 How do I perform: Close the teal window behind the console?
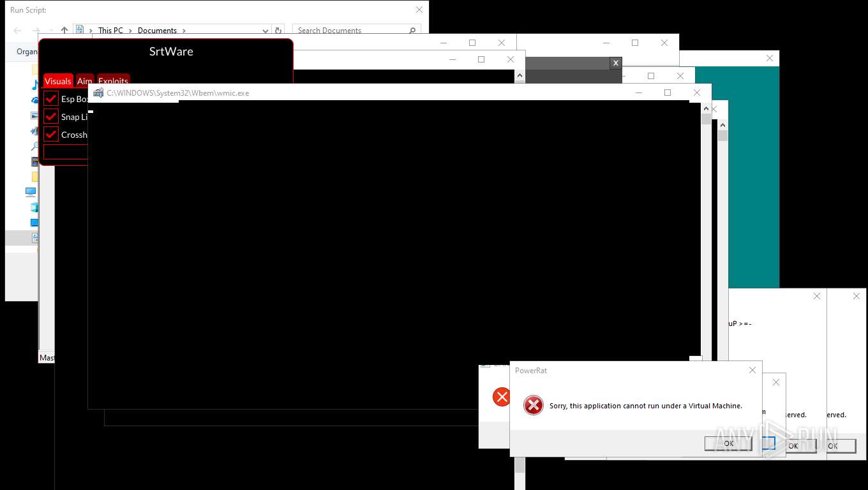[x=770, y=58]
